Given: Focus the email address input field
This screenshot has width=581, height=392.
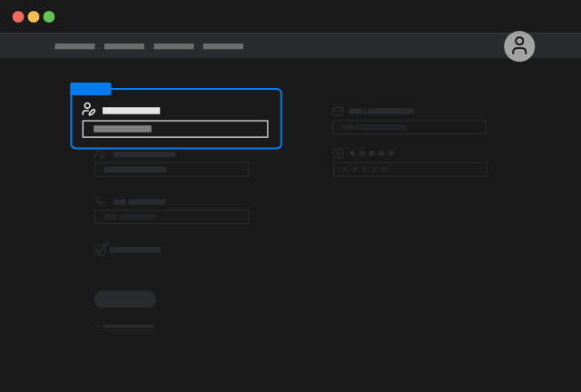Looking at the screenshot, I should point(409,127).
